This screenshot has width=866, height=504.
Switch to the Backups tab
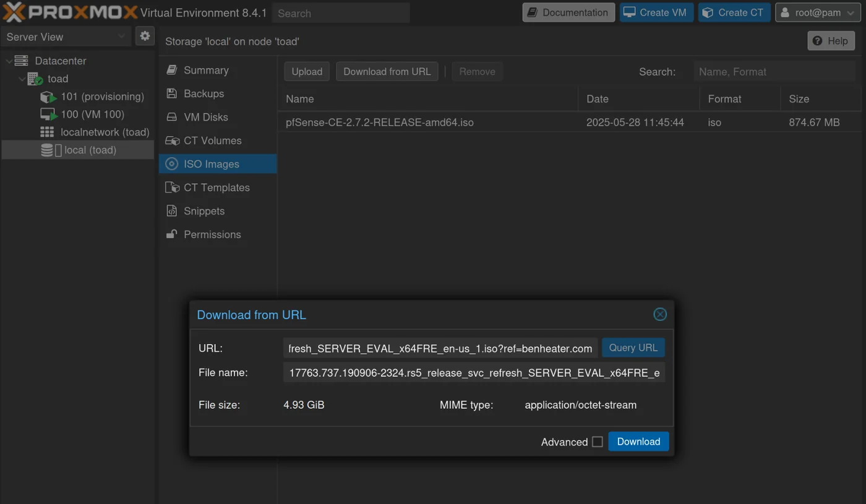(x=204, y=93)
